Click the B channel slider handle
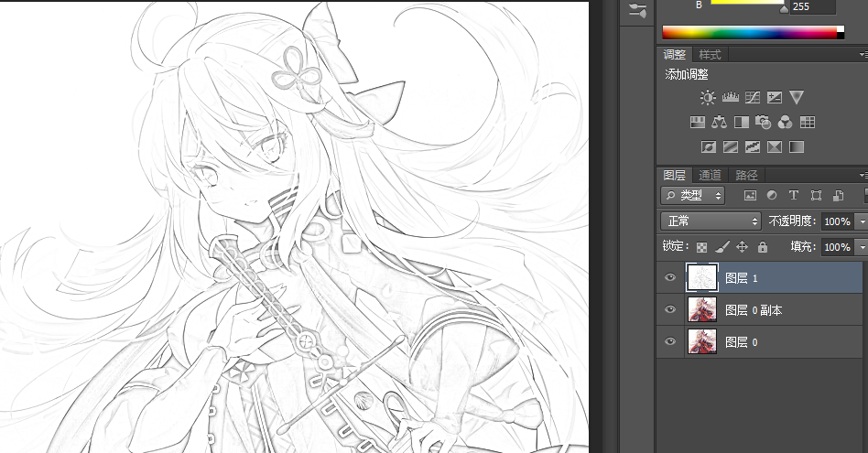This screenshot has width=868, height=453. (783, 9)
